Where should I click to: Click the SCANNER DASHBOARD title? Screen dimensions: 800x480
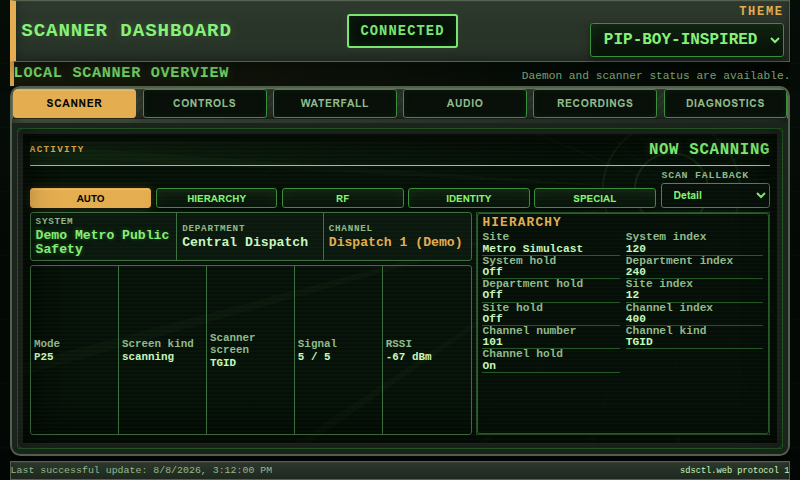point(126,31)
